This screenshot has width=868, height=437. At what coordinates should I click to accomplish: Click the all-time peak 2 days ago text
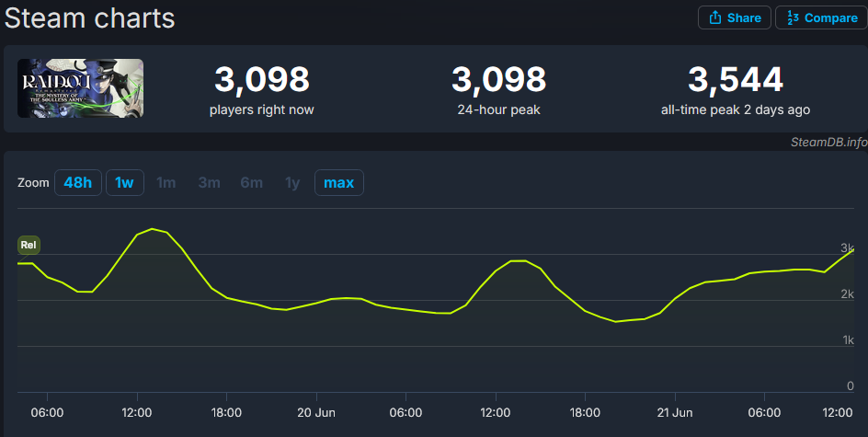736,109
